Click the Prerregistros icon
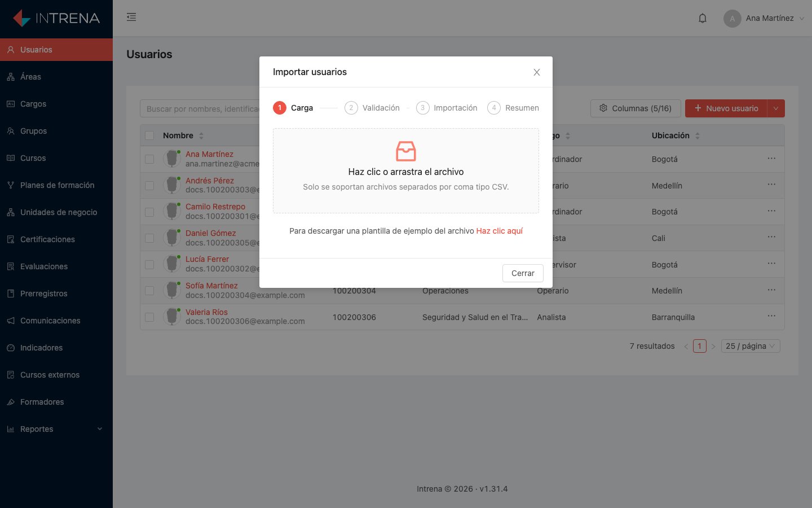Image resolution: width=812 pixels, height=508 pixels. tap(11, 294)
